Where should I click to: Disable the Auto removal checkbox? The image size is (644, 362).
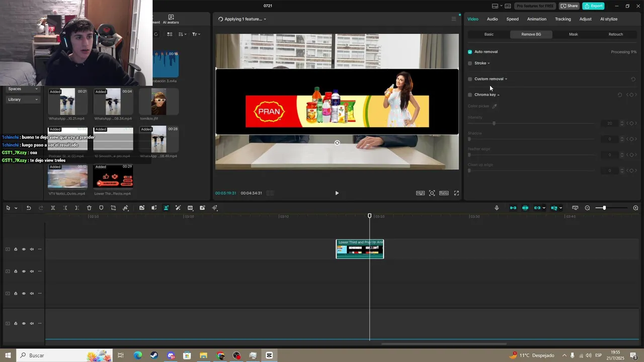click(x=470, y=52)
